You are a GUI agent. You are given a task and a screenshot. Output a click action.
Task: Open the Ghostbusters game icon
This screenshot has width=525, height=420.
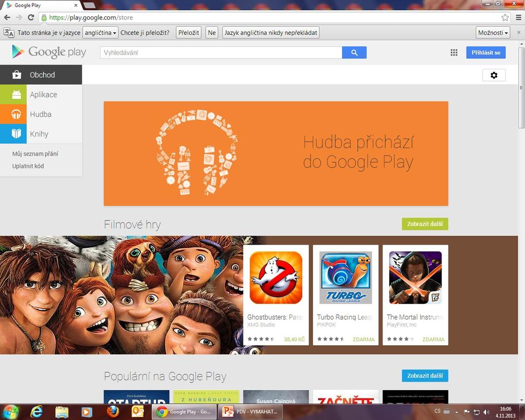pyautogui.click(x=276, y=277)
